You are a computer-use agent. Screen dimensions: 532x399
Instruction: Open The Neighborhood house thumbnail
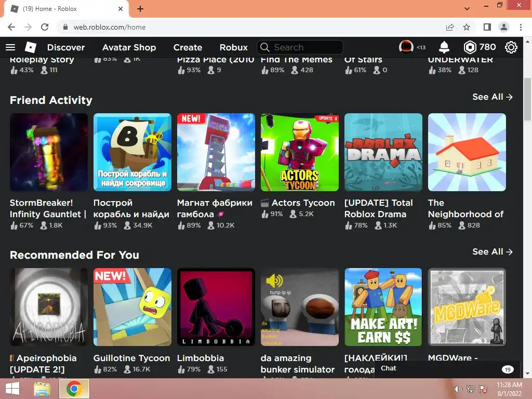(467, 152)
